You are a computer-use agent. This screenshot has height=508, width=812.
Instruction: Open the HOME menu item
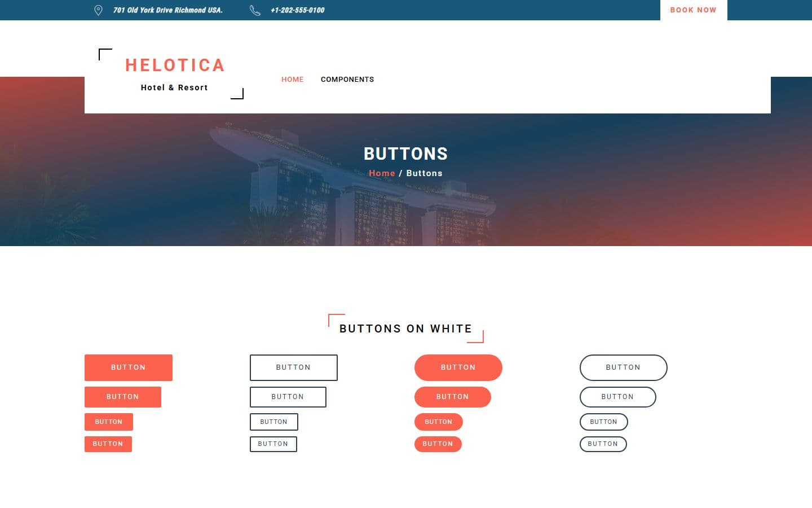293,80
